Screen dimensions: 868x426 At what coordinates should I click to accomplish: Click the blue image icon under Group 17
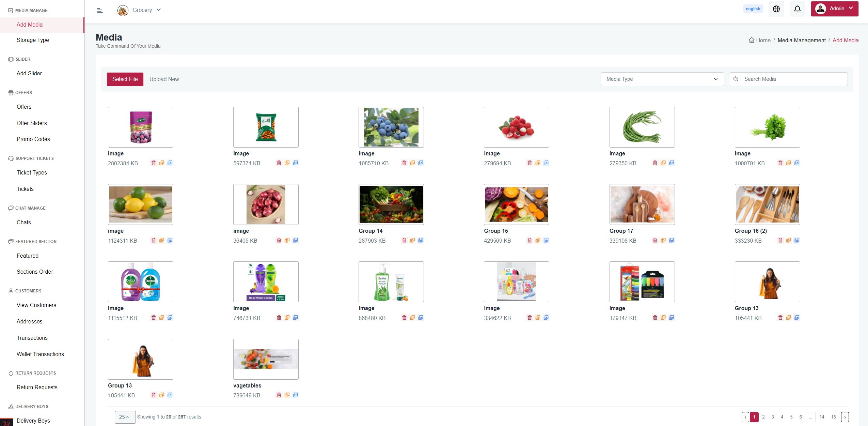click(672, 240)
